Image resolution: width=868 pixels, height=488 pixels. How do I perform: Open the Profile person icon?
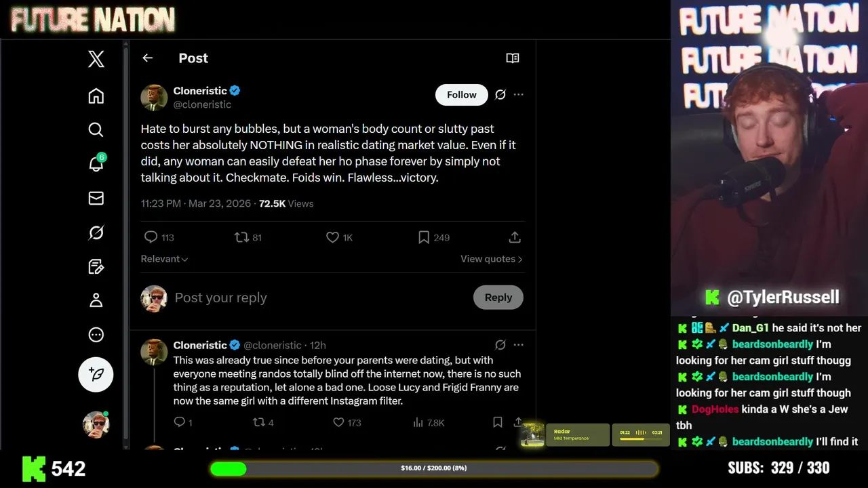click(96, 300)
